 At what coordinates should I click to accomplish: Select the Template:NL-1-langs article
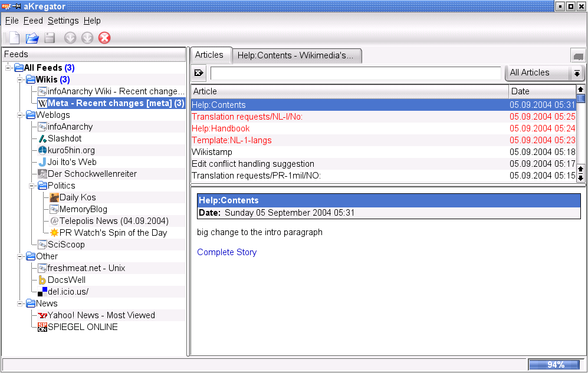[383, 140]
